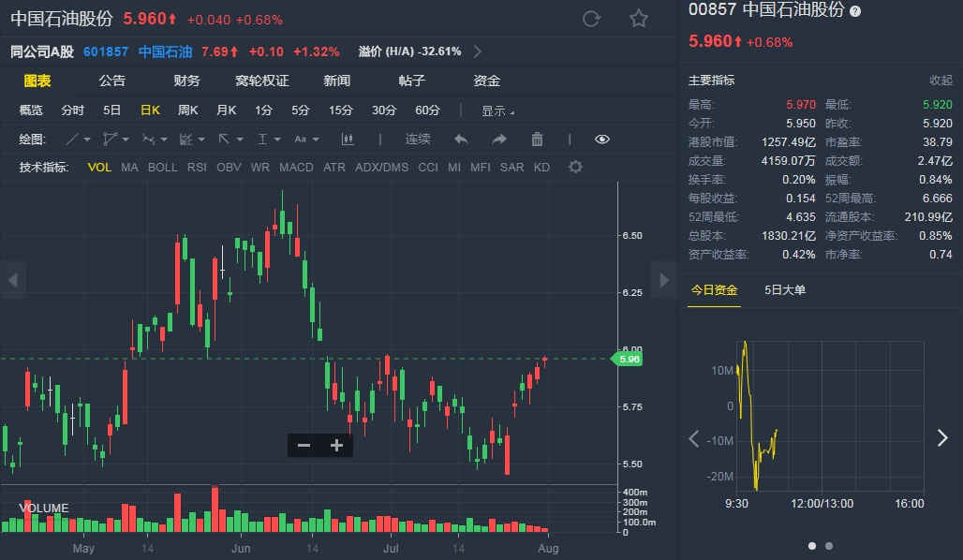
Task: Toggle drawing visibility with eye icon
Action: (601, 140)
